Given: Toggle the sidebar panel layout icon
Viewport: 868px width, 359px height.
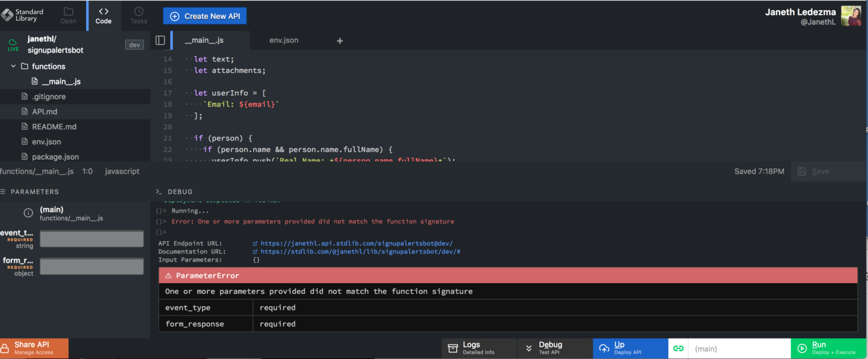Looking at the screenshot, I should [x=160, y=40].
